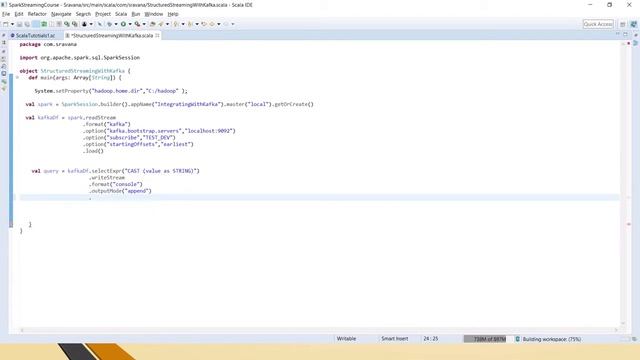Click the .outputMode("append") line
The image size is (640, 360).
[120, 191]
